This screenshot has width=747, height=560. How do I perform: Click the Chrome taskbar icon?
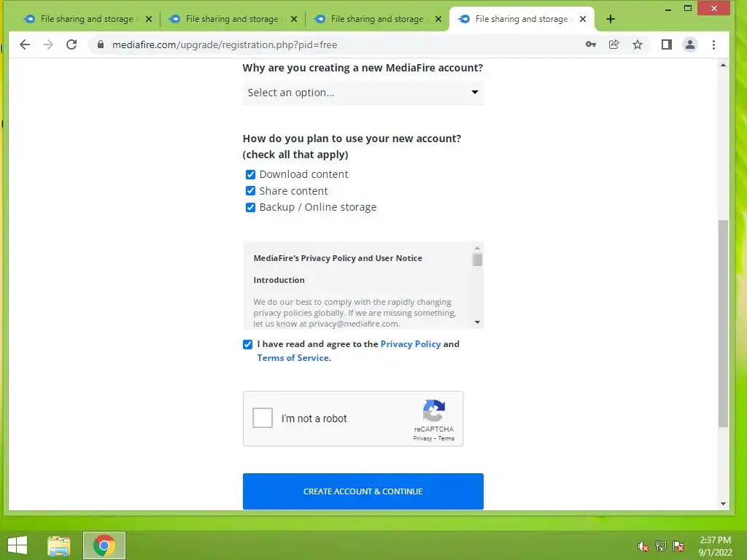pos(104,545)
